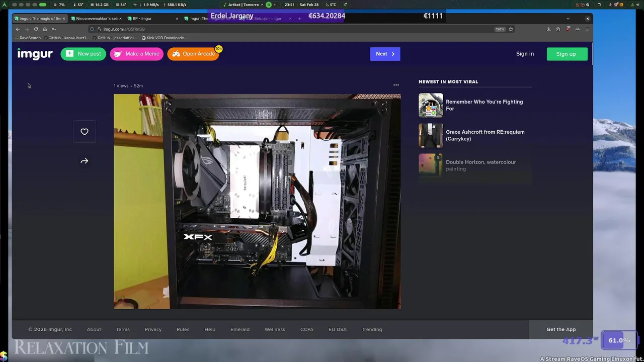Click the 23:51 clock in top panel
This screenshot has height=362, width=644.
coord(290,5)
